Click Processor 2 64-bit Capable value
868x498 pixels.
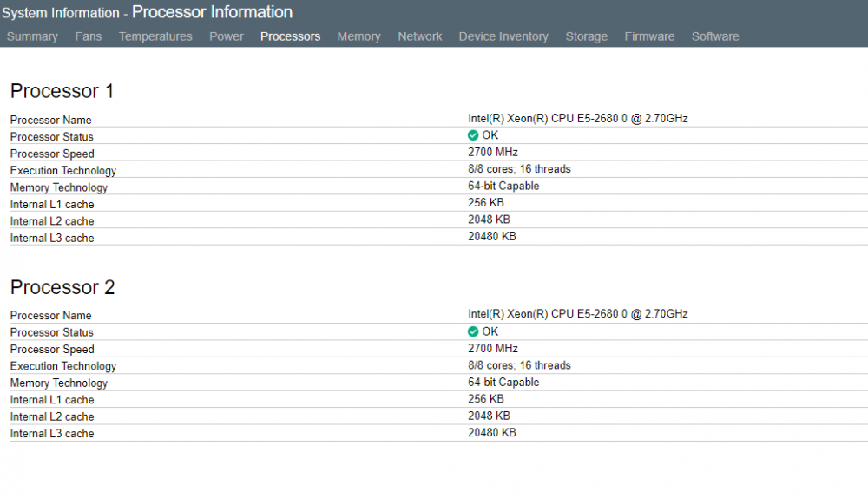pos(503,382)
